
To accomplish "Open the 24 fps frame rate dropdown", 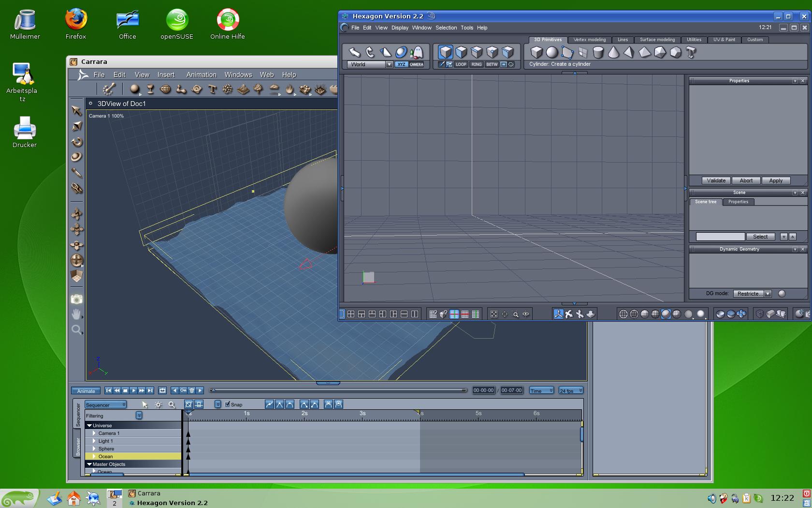I will (x=571, y=390).
